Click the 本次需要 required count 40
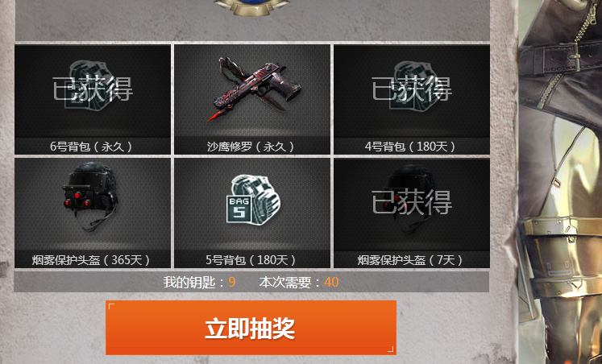 [x=331, y=283]
